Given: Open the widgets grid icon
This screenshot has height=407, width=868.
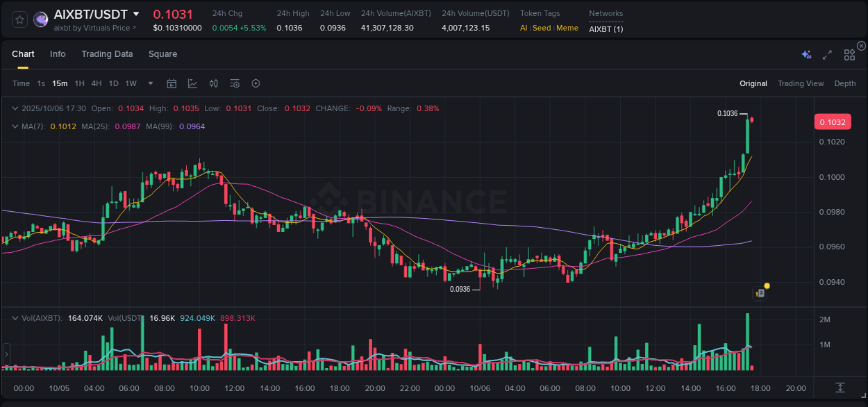Looking at the screenshot, I should pyautogui.click(x=849, y=54).
